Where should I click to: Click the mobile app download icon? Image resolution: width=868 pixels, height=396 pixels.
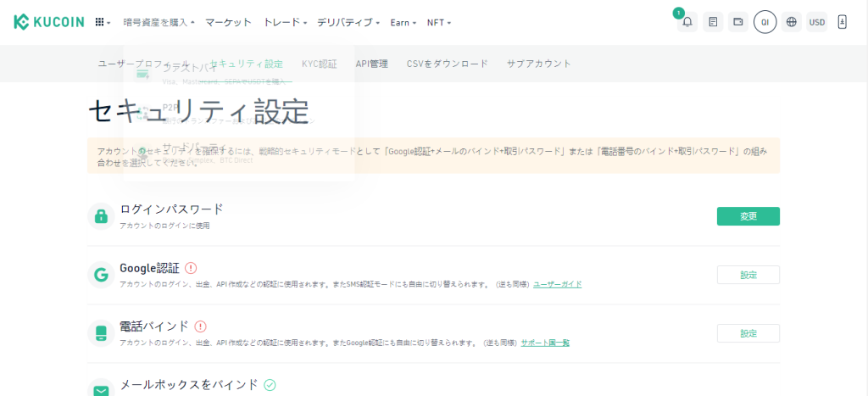pyautogui.click(x=842, y=22)
